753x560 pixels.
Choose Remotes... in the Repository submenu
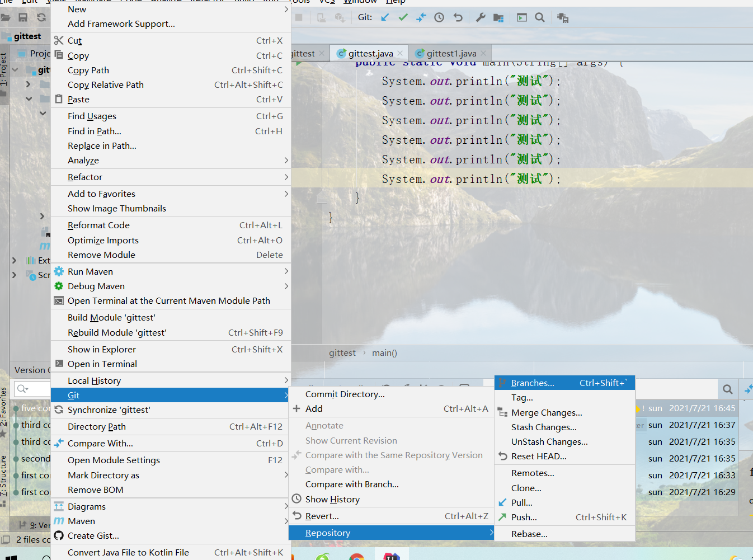[x=565, y=473]
